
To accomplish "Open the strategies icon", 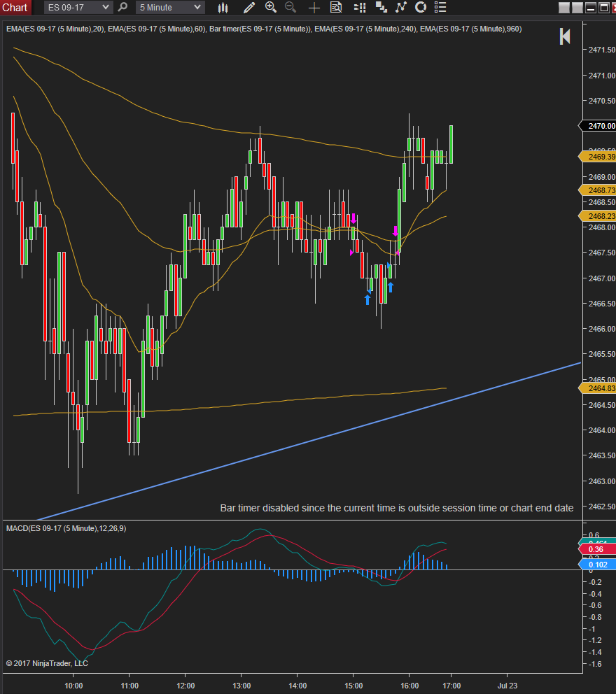I will (421, 7).
